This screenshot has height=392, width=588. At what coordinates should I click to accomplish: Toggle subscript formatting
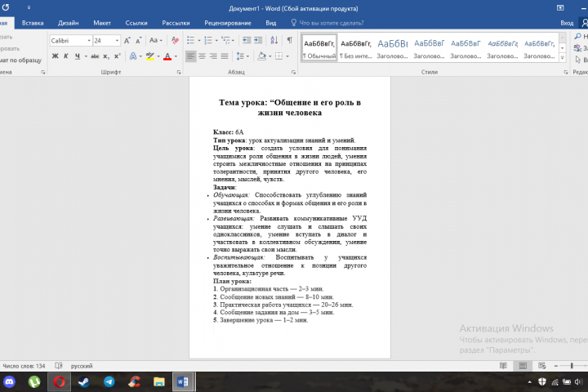click(106, 56)
